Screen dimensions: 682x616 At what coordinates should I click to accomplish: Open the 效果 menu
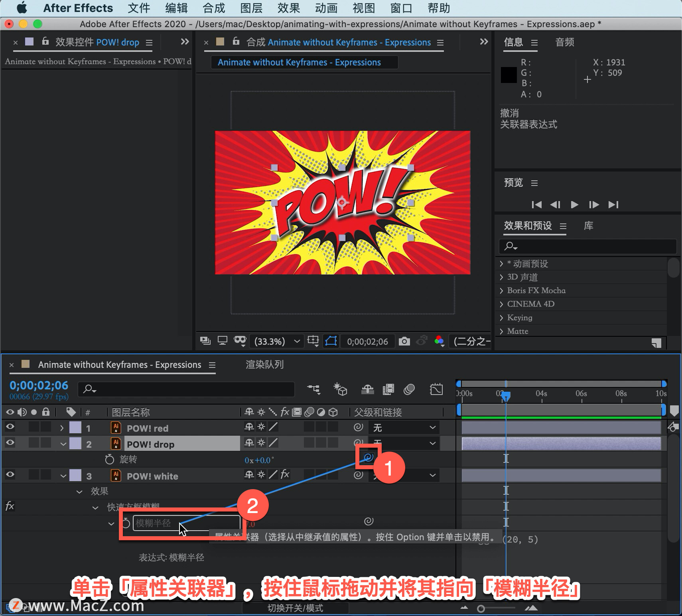[x=289, y=8]
